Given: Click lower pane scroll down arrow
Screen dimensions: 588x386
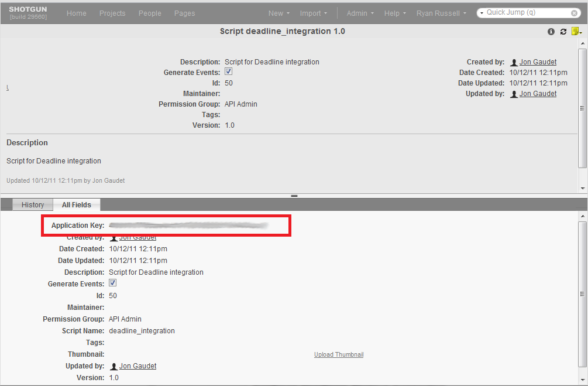Looking at the screenshot, I should coord(582,380).
